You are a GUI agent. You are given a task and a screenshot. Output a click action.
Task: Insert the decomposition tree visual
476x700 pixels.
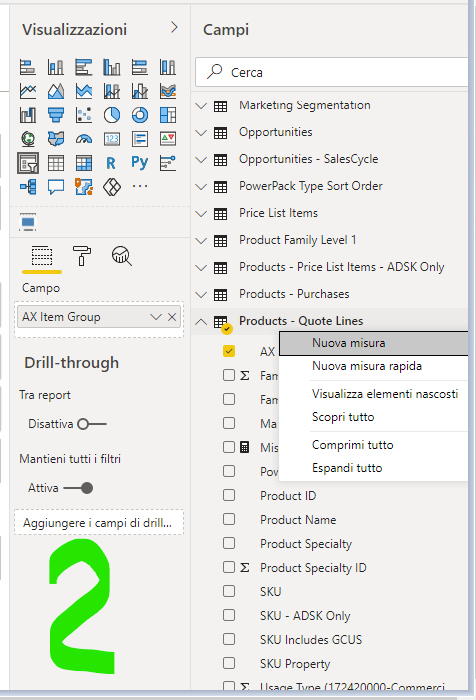(x=28, y=187)
